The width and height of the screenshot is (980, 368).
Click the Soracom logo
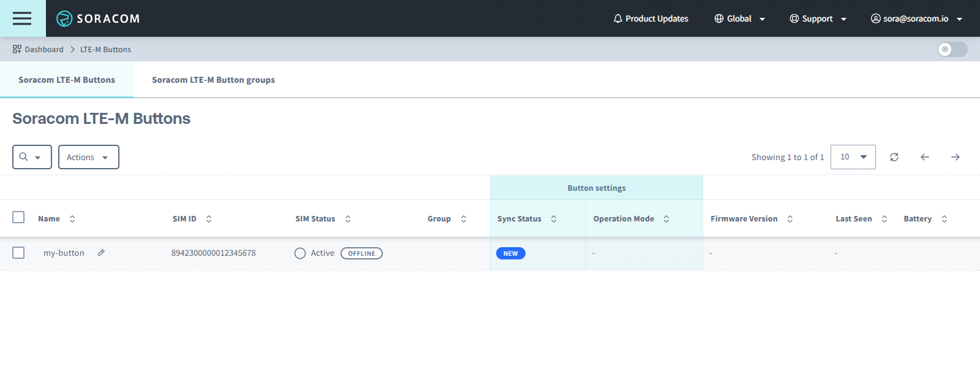[98, 18]
